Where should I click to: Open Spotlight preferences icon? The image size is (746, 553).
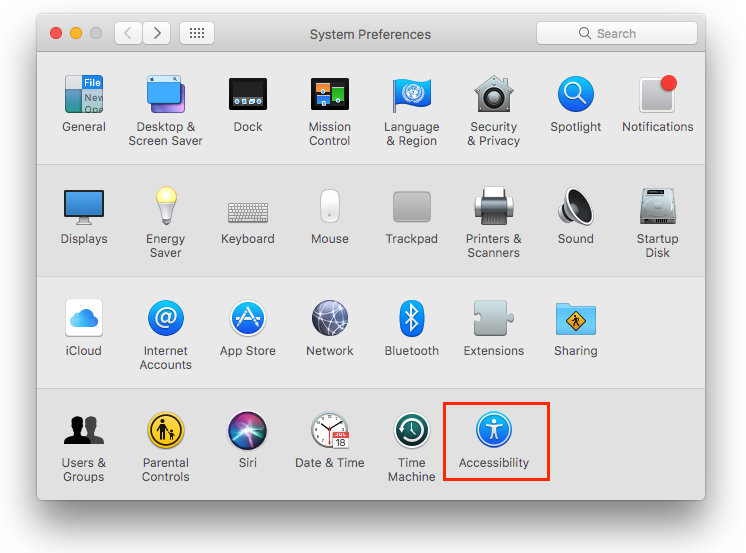pyautogui.click(x=576, y=94)
